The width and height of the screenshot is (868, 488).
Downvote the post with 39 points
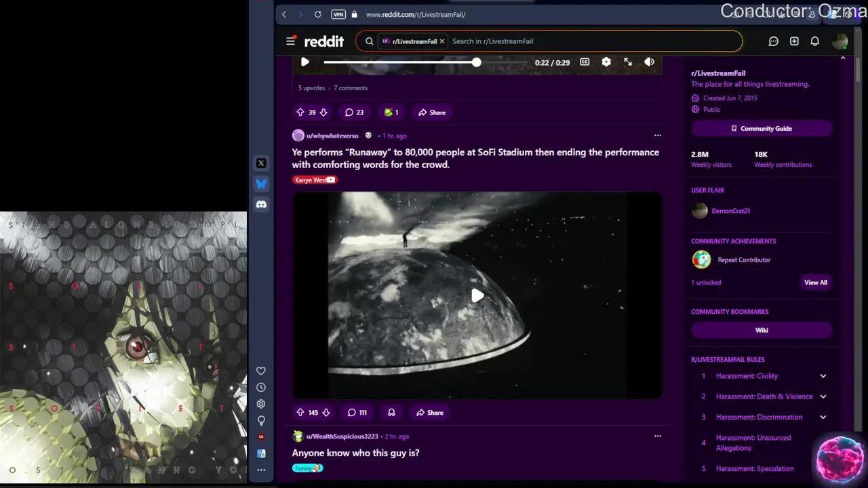pos(323,113)
